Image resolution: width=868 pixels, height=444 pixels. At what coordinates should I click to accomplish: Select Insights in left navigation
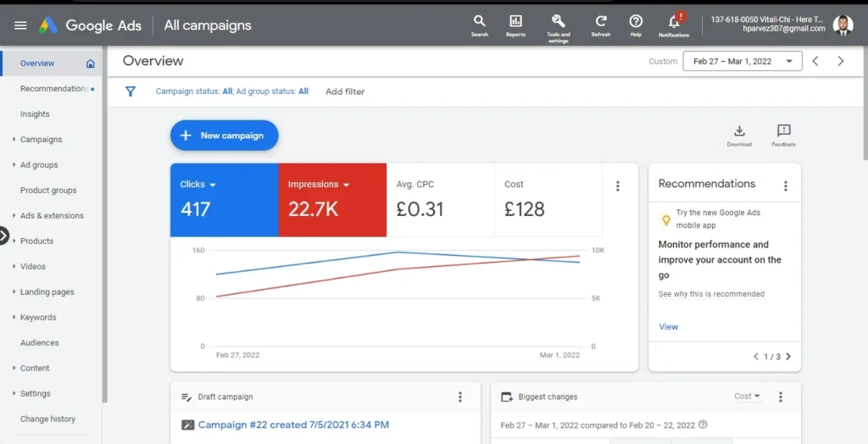(x=35, y=114)
